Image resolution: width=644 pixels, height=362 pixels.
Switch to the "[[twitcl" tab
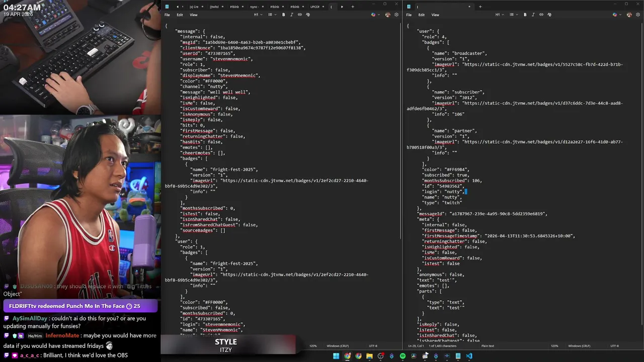coord(214,7)
